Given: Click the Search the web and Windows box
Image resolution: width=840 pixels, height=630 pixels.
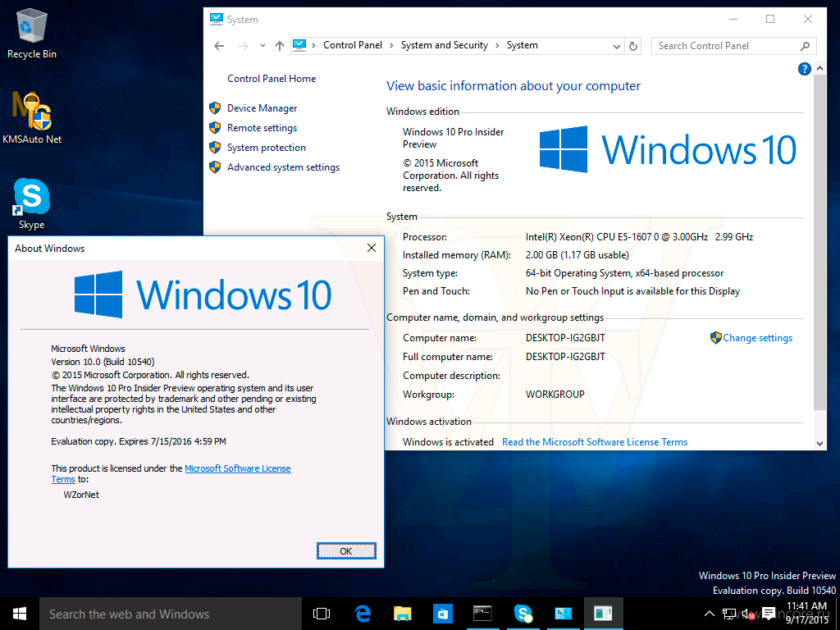Looking at the screenshot, I should 171,614.
